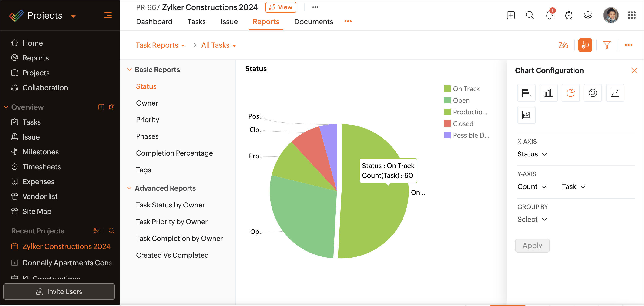
Task: Open the filter funnel icon
Action: tap(607, 45)
